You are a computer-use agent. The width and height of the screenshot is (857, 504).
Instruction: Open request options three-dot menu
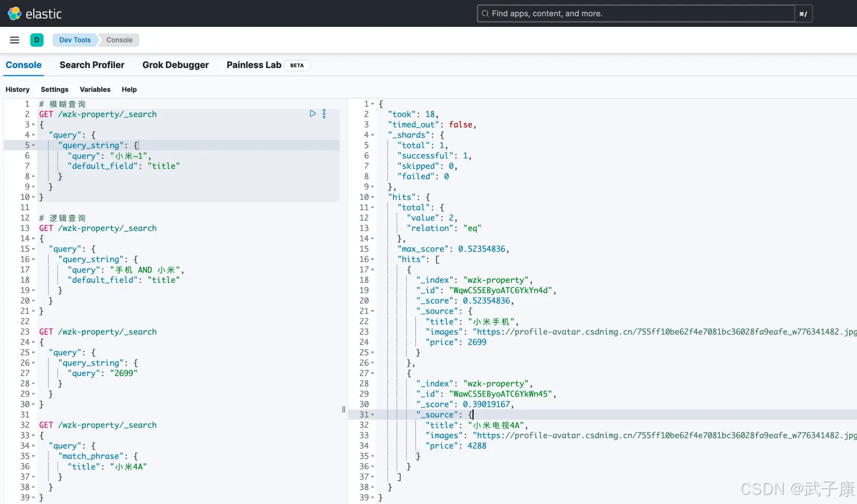pos(324,114)
